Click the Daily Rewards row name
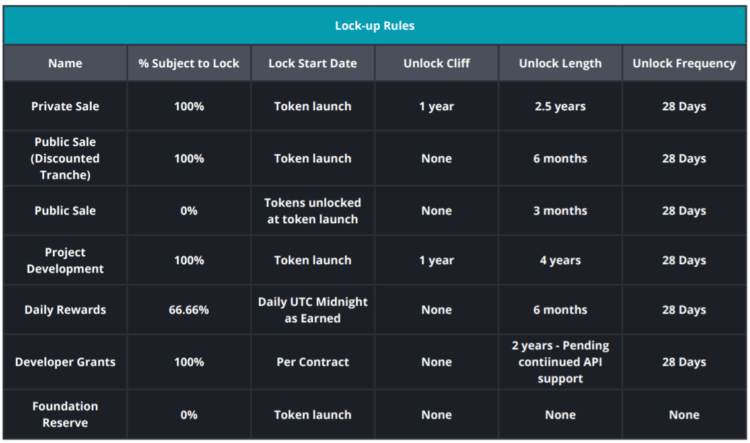750x443 pixels. [x=65, y=310]
